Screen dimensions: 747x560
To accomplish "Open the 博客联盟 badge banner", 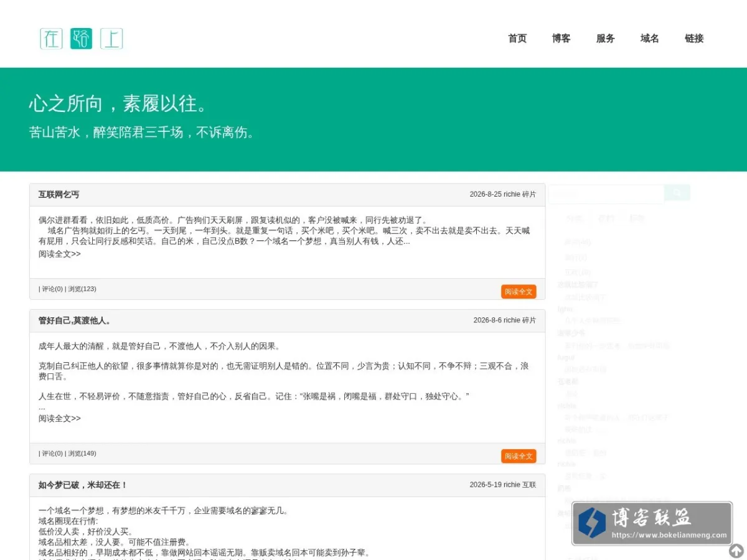I will point(652,523).
